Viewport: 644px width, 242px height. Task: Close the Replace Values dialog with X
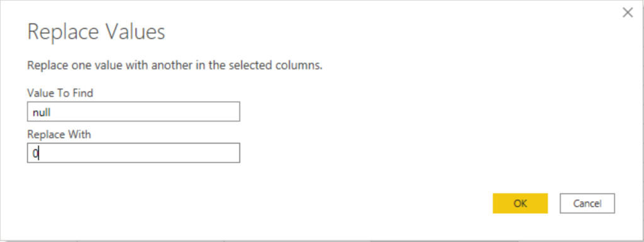click(x=627, y=13)
